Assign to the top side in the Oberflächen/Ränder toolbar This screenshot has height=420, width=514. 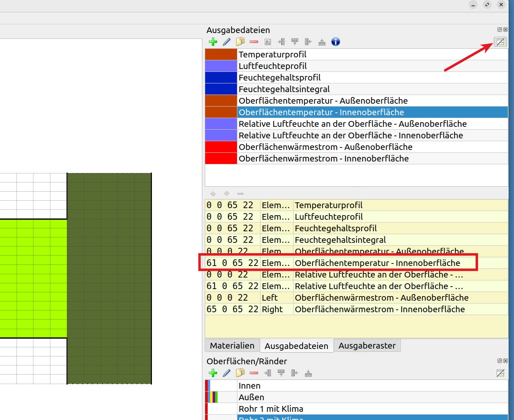281,373
